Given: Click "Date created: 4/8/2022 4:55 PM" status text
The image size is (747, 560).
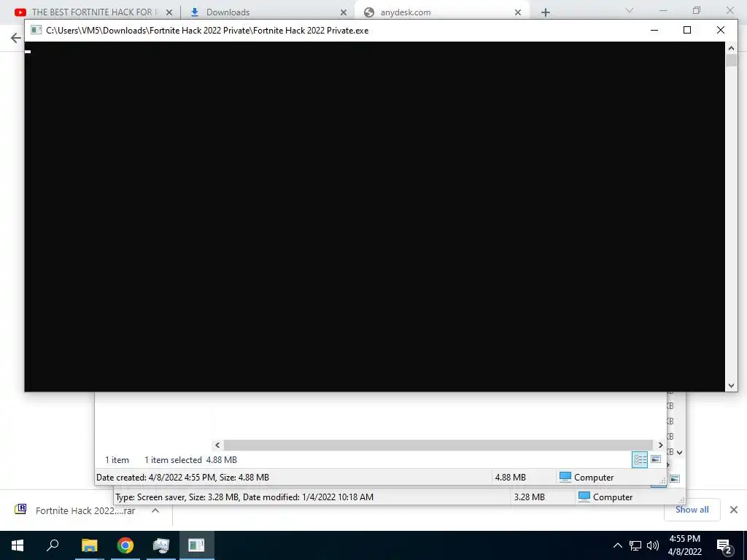Looking at the screenshot, I should coord(156,477).
